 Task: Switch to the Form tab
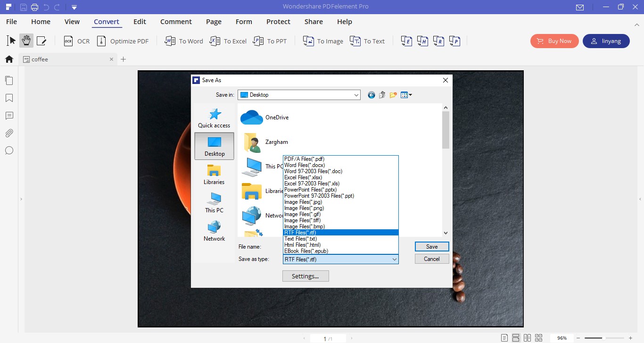[244, 22]
